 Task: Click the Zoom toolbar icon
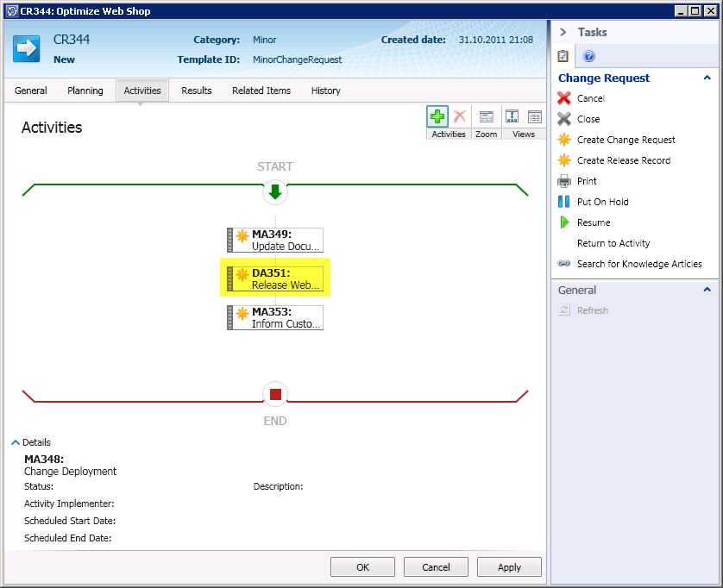click(x=487, y=117)
